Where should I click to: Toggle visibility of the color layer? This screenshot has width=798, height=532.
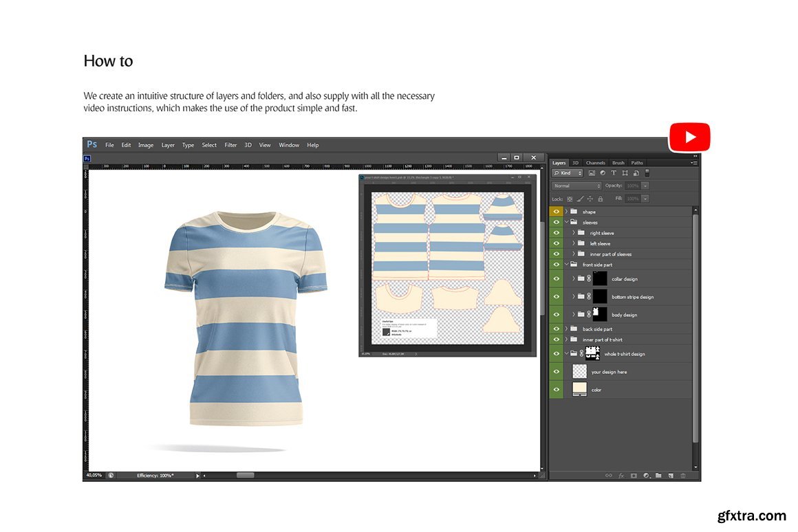click(557, 390)
